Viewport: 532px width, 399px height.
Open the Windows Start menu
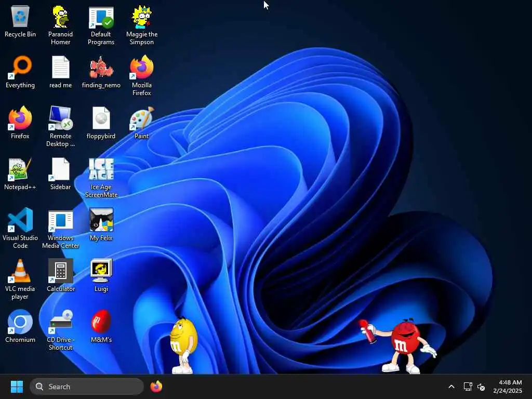pos(17,387)
